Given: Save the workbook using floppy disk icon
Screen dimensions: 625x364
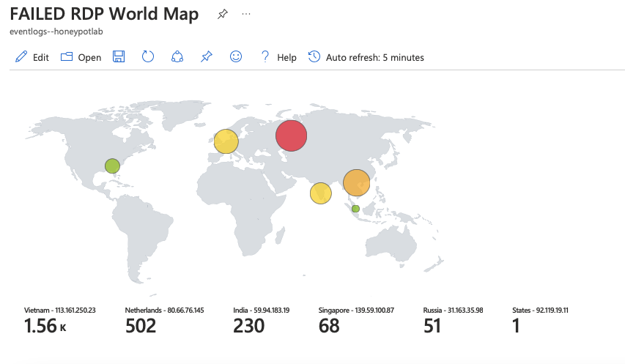Looking at the screenshot, I should tap(119, 57).
